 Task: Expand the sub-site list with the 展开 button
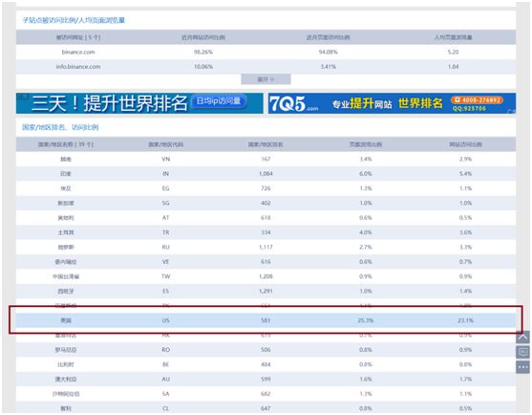coord(266,79)
